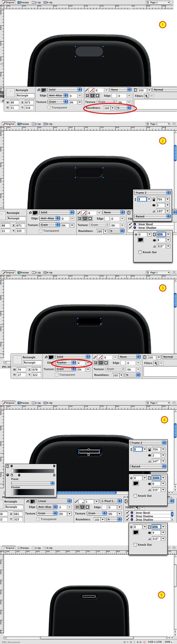Click pencil stroke icon beside 1-Pixel stroke dropdown
Image resolution: width=177 pixels, height=644 pixels.
[76, 501]
